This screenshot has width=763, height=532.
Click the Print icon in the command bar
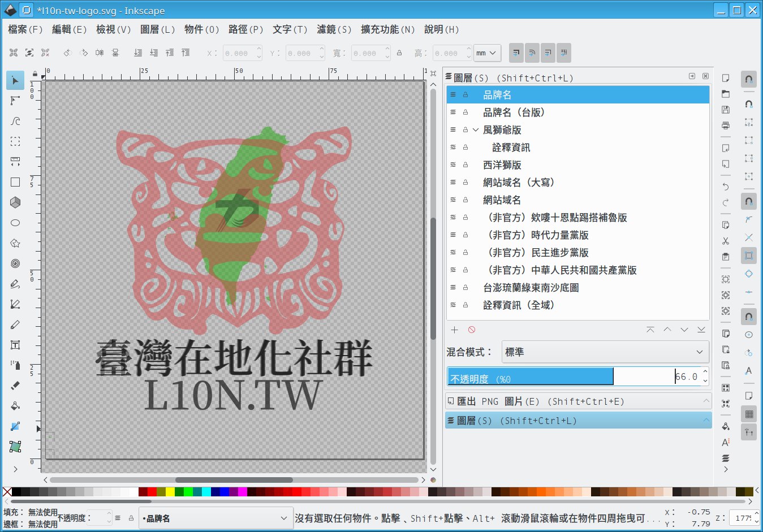click(726, 126)
